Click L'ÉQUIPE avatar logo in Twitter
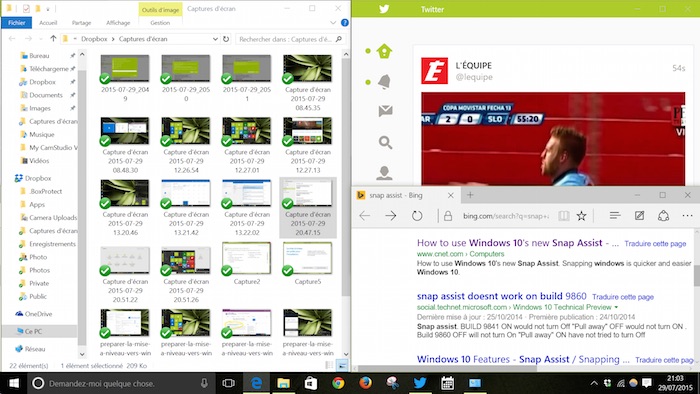This screenshot has height=394, width=700. (x=434, y=71)
